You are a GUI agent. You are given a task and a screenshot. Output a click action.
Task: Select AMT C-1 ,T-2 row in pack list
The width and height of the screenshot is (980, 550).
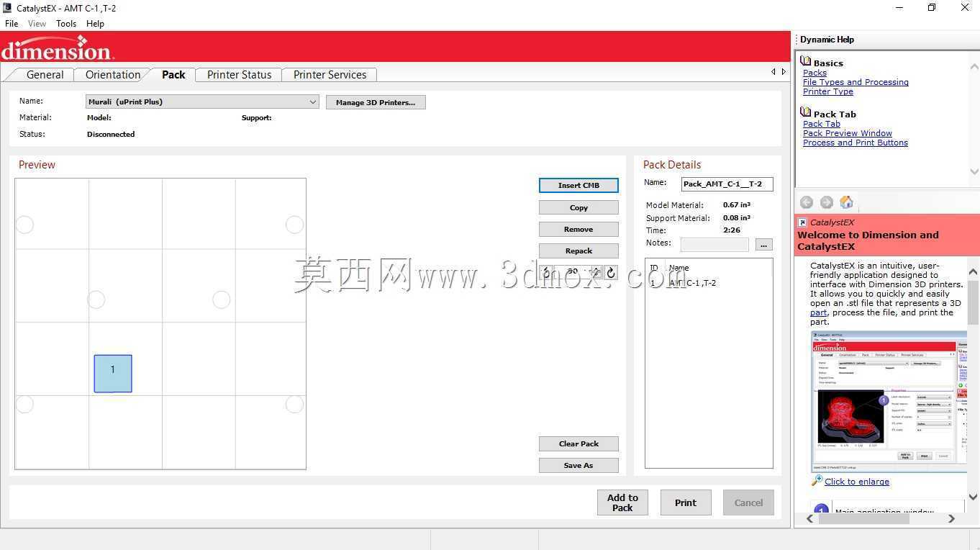coord(709,283)
